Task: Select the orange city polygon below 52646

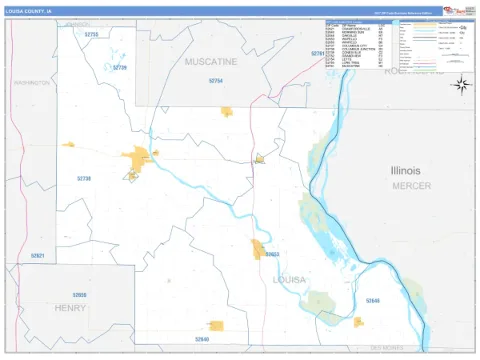Action: pyautogui.click(x=358, y=322)
